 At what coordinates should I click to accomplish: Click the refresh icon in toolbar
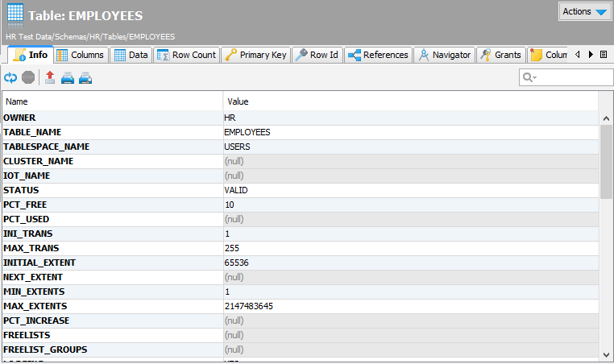[x=10, y=78]
